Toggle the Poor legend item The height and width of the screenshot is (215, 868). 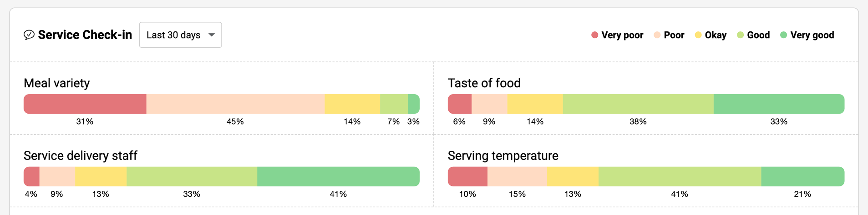[x=669, y=35]
